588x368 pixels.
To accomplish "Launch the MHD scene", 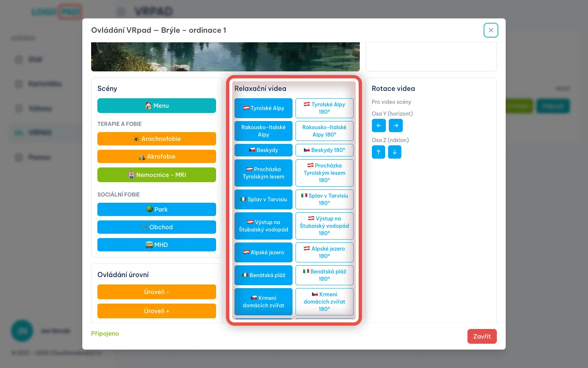I will [157, 245].
